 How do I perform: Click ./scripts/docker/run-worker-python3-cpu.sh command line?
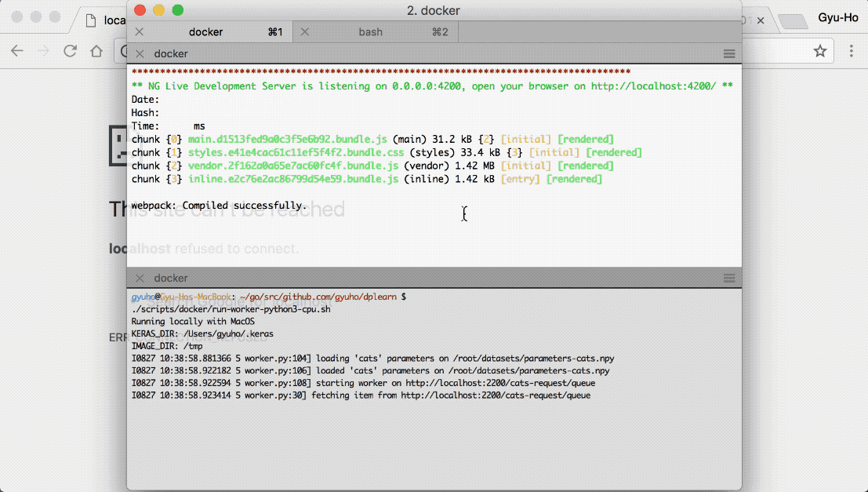(231, 309)
